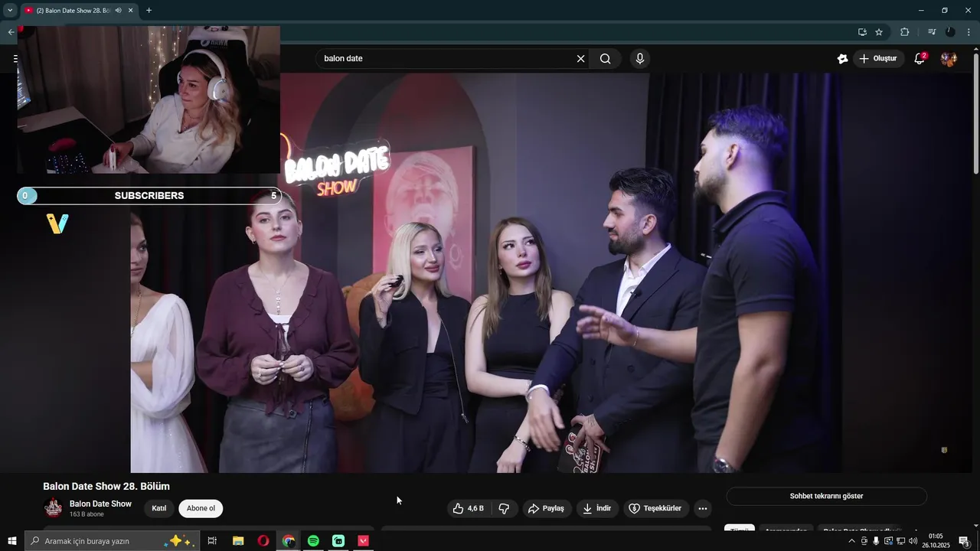
Task: Share the video via Paylaş
Action: click(547, 508)
